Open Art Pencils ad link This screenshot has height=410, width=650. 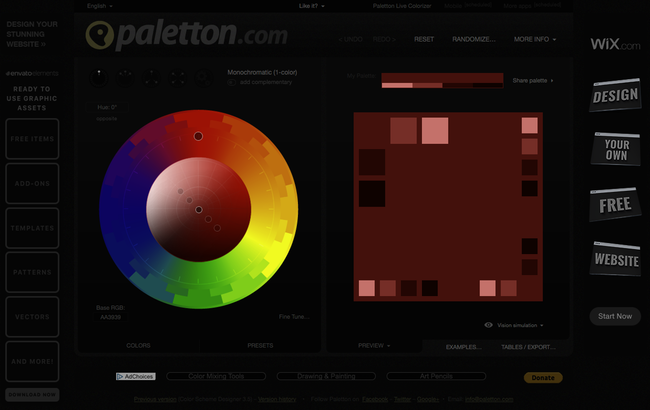point(436,376)
